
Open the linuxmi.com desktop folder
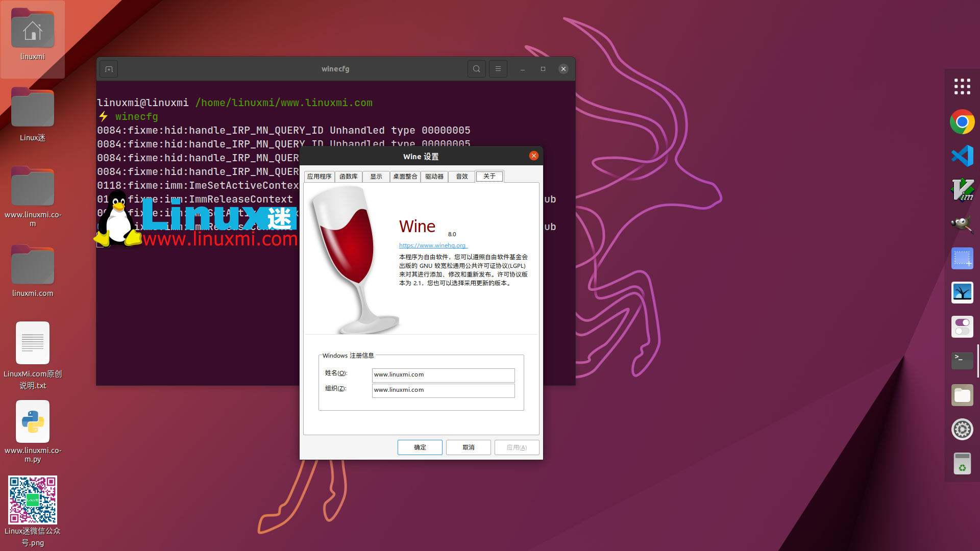coord(33,264)
